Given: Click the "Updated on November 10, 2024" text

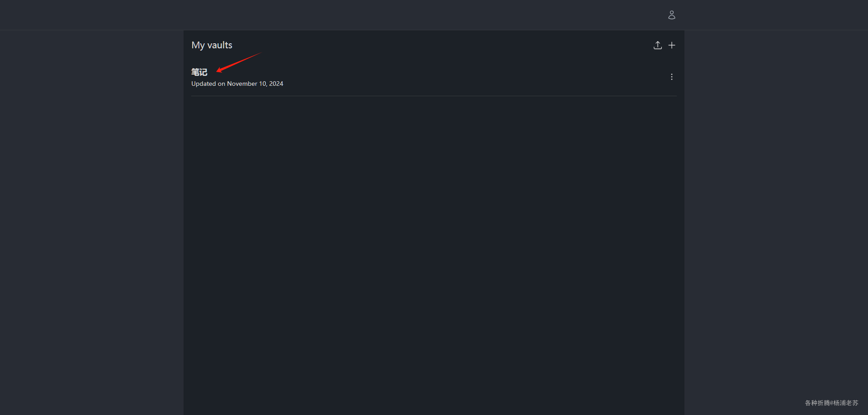Looking at the screenshot, I should [237, 84].
